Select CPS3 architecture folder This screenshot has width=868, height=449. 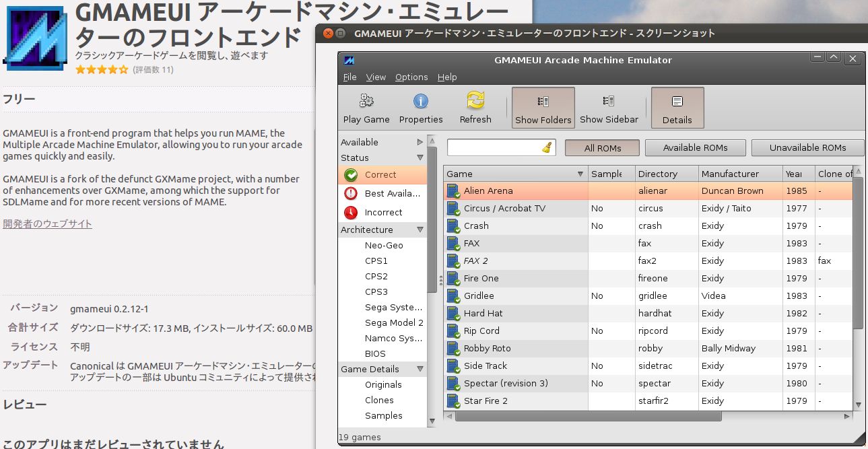tap(376, 291)
